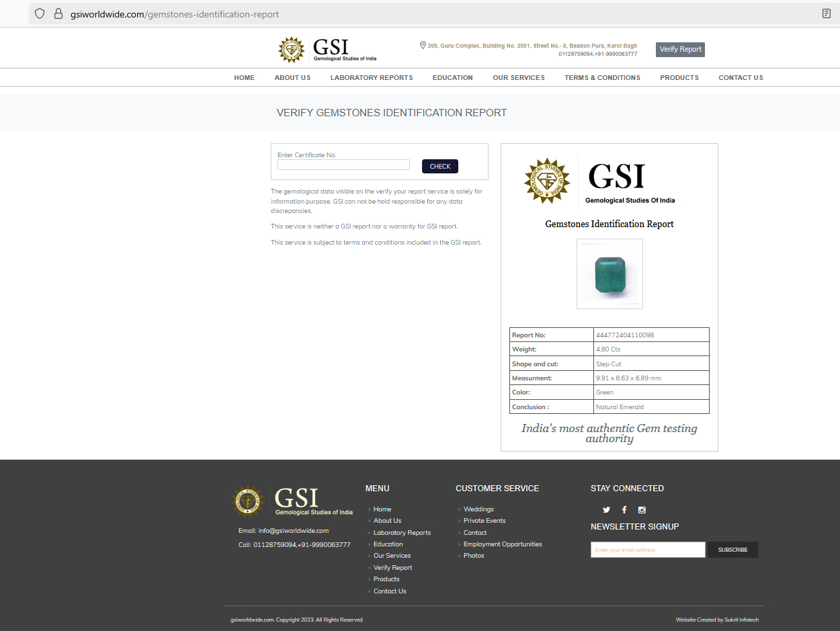Open the Twitter icon in footer
This screenshot has height=631, width=840.
(x=606, y=510)
